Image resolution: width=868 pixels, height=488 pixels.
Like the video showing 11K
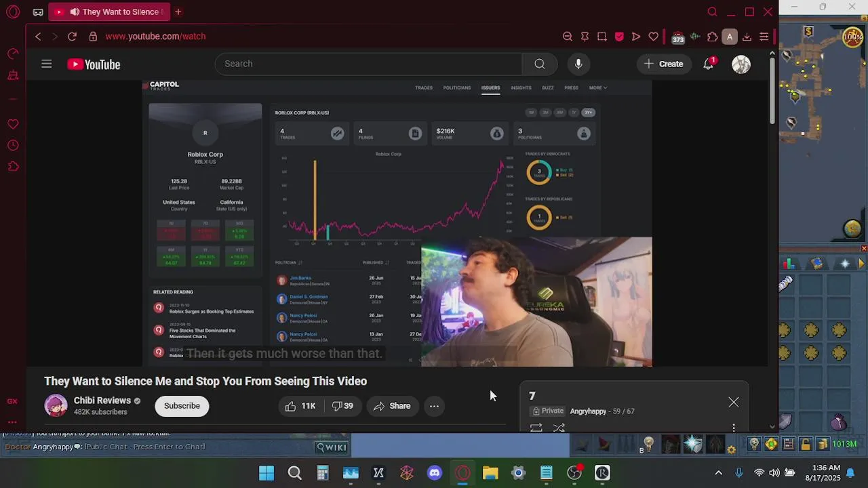point(300,406)
